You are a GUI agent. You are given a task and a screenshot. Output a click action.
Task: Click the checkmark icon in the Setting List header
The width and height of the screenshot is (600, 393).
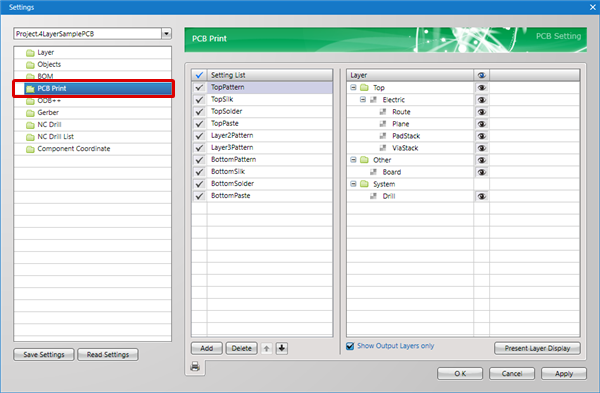(199, 75)
